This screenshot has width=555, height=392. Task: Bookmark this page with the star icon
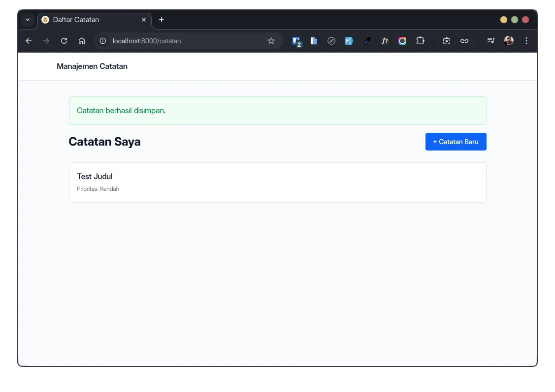271,41
